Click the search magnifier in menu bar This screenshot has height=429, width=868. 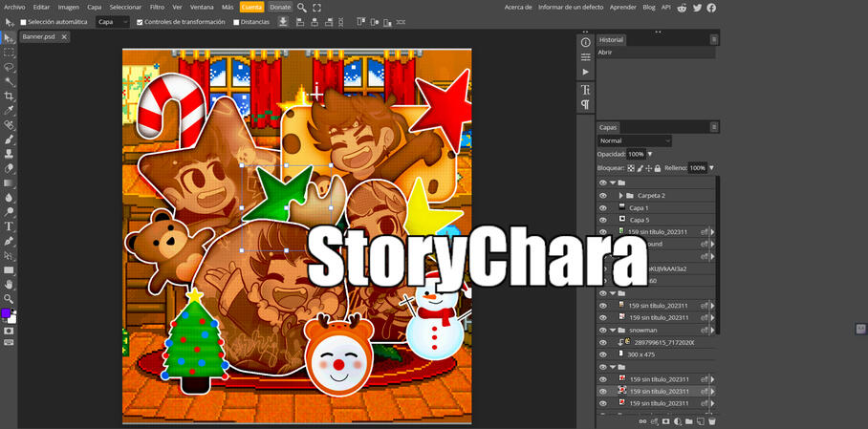[302, 8]
